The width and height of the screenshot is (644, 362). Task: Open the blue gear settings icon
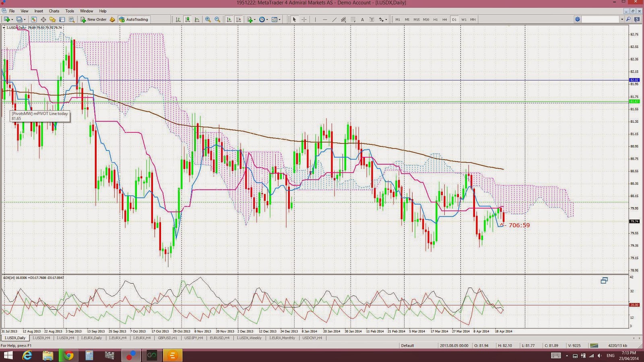coord(577,19)
